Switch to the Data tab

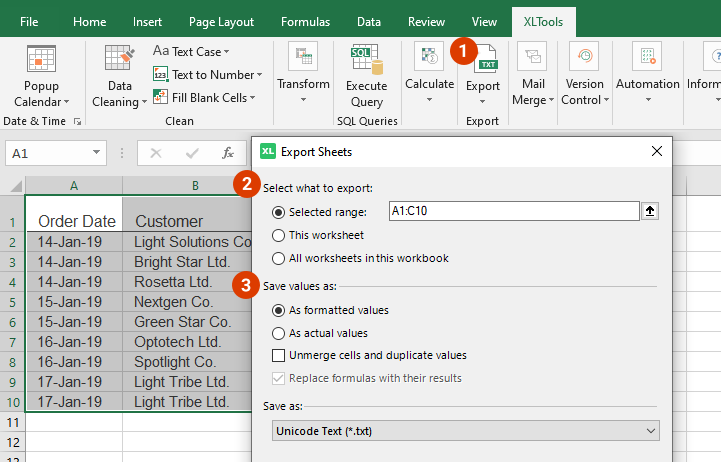coord(369,22)
